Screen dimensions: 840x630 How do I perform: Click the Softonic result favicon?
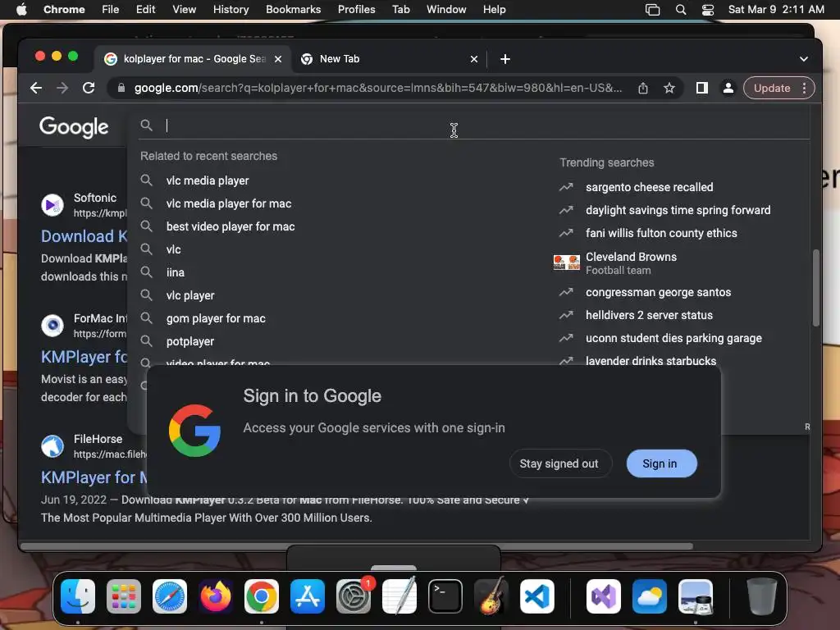[x=52, y=205]
